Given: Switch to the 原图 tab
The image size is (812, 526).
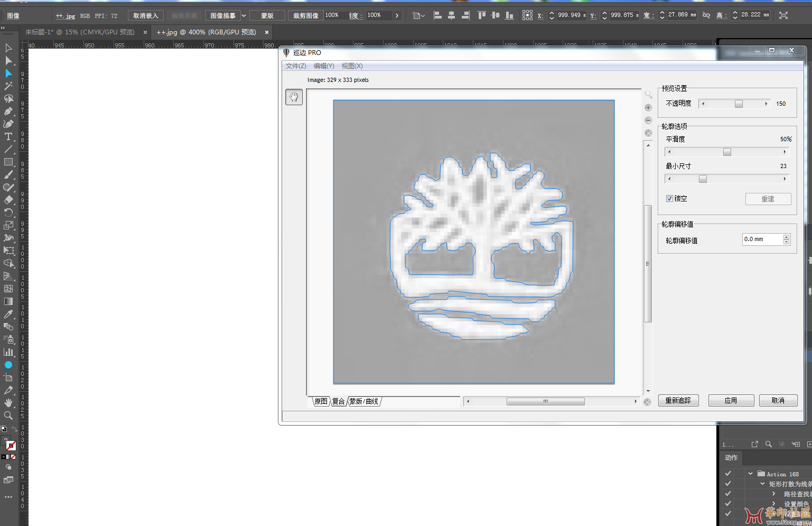Looking at the screenshot, I should (321, 402).
